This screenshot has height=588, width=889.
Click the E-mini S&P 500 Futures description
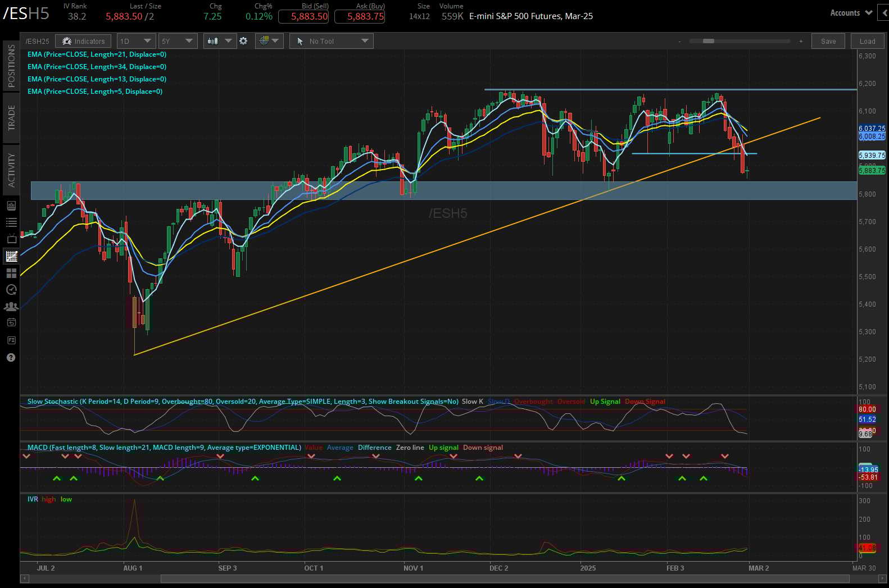531,16
